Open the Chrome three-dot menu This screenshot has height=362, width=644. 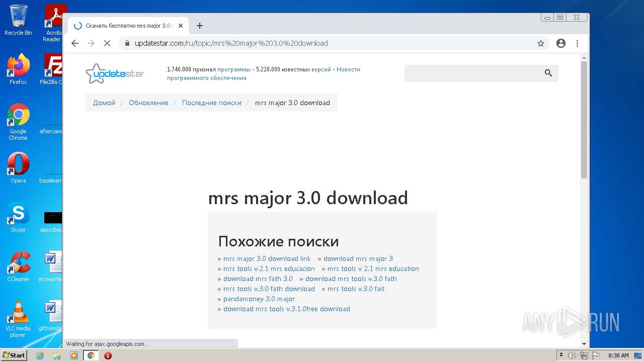(x=577, y=43)
